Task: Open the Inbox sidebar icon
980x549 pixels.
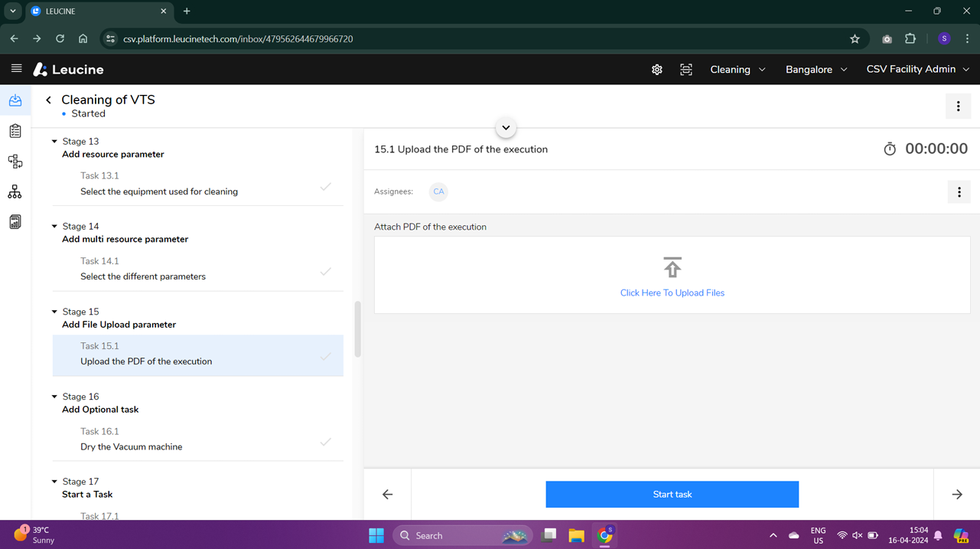Action: [15, 100]
